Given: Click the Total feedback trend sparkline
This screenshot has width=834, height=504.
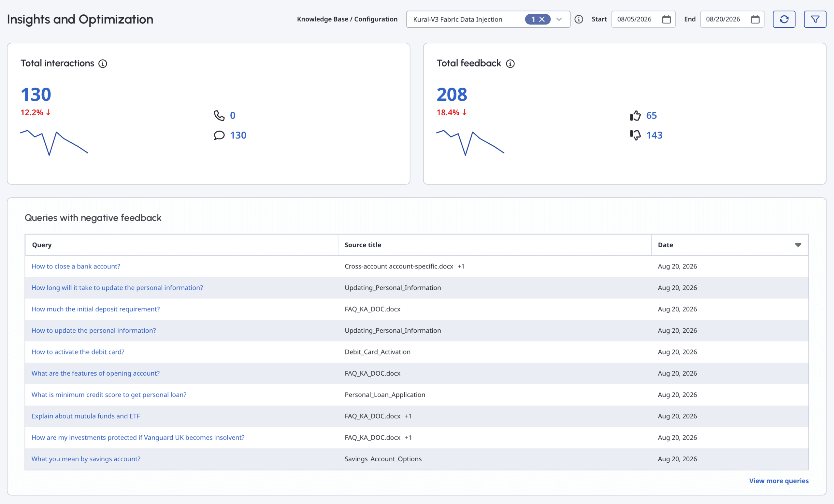Looking at the screenshot, I should 470,142.
